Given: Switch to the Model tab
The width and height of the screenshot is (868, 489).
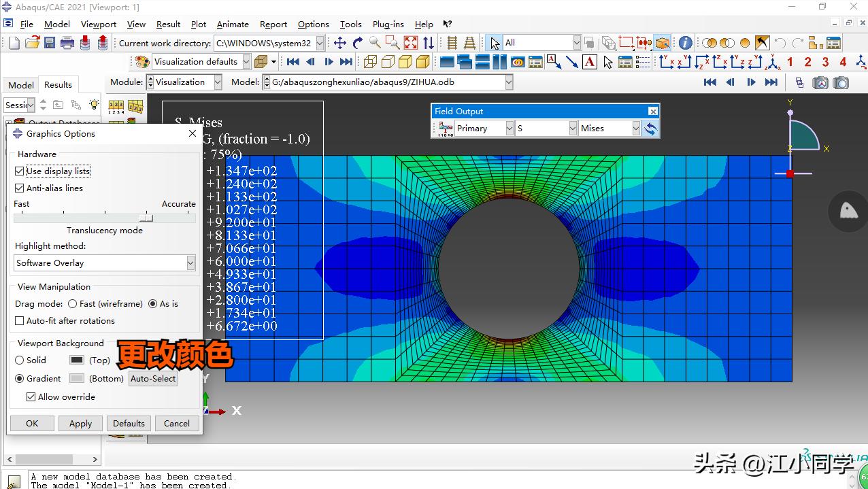Looking at the screenshot, I should (20, 85).
